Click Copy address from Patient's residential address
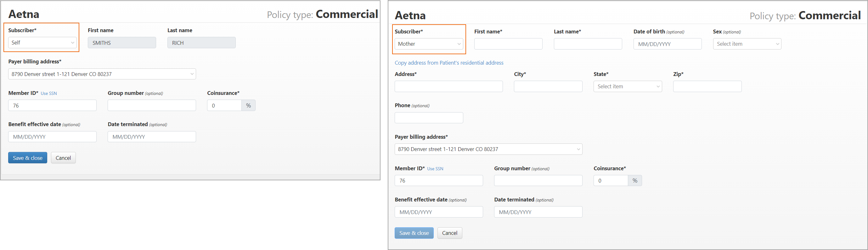The image size is (868, 250). click(x=449, y=63)
